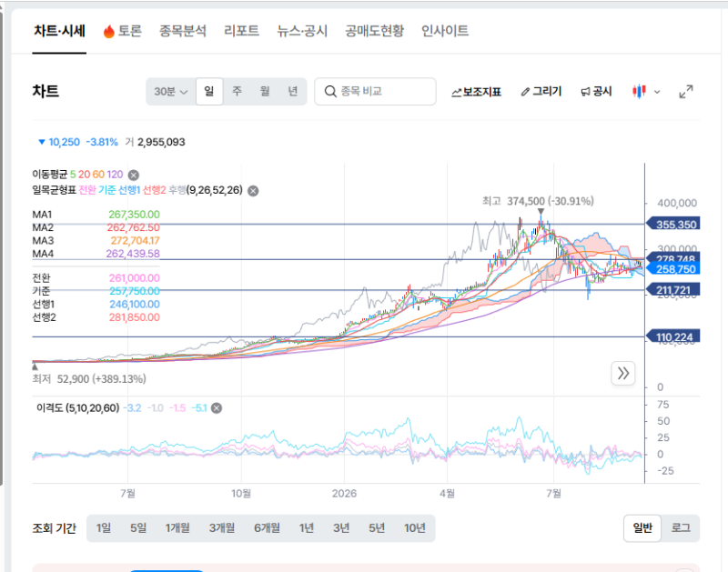Click MA3 value 272,704.17

135,240
